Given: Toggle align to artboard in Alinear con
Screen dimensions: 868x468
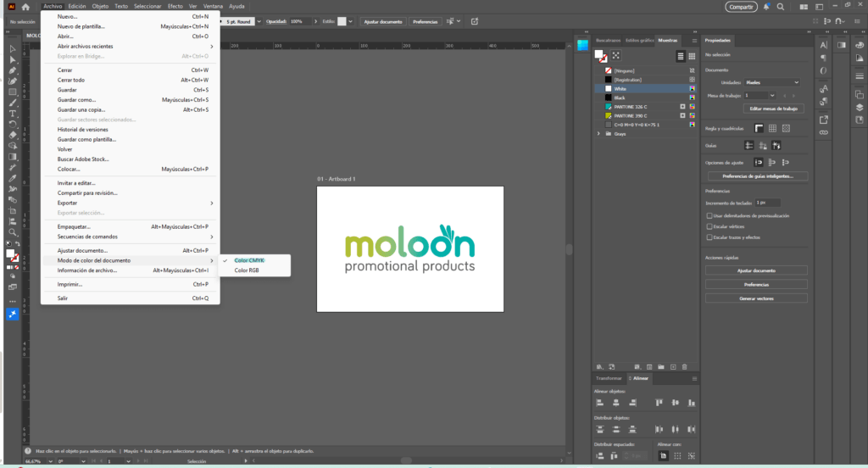Looking at the screenshot, I should point(663,456).
